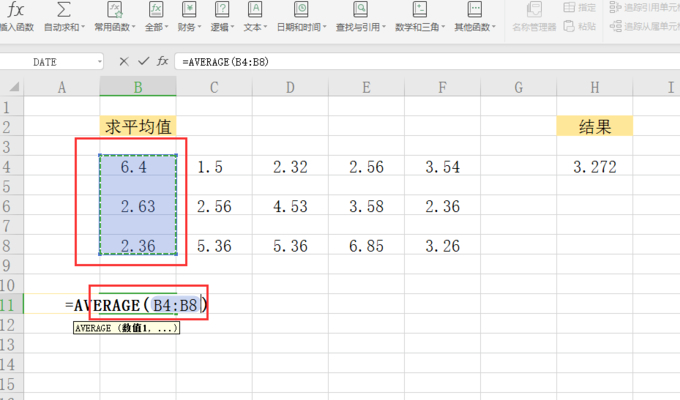The image size is (680, 400).
Task: Open Text (文本) functions icon
Action: tap(255, 10)
